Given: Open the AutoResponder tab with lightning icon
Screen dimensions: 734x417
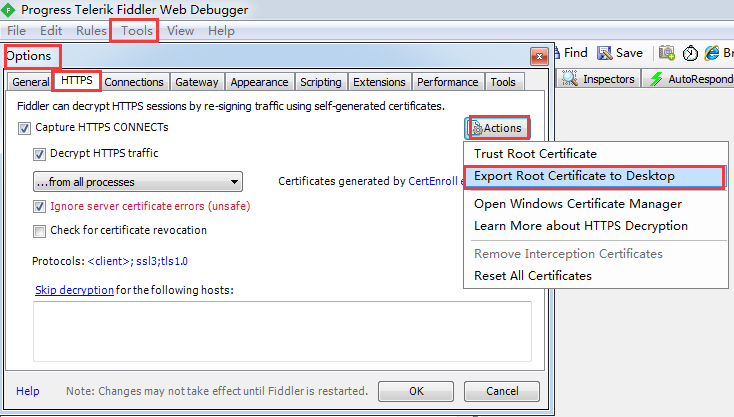Looking at the screenshot, I should 690,79.
